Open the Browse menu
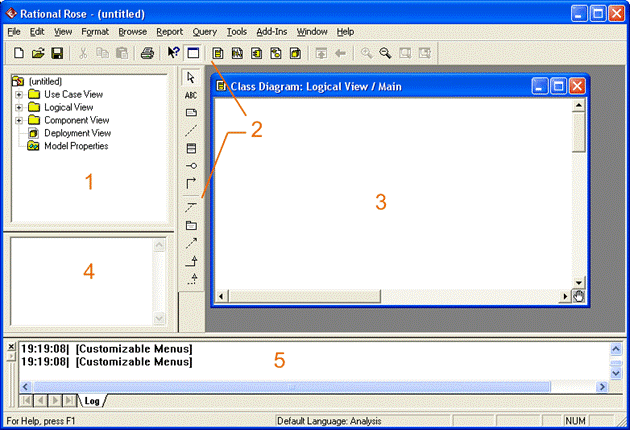 pyautogui.click(x=133, y=32)
